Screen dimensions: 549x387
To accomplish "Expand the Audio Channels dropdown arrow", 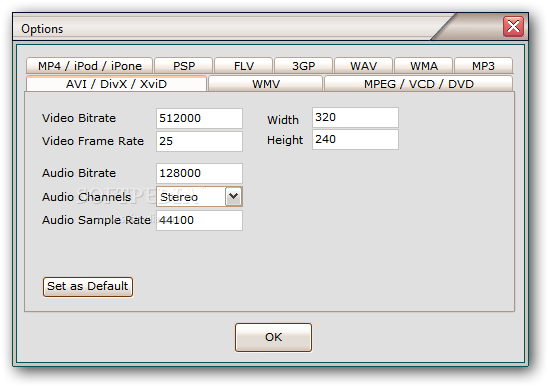I will (234, 196).
